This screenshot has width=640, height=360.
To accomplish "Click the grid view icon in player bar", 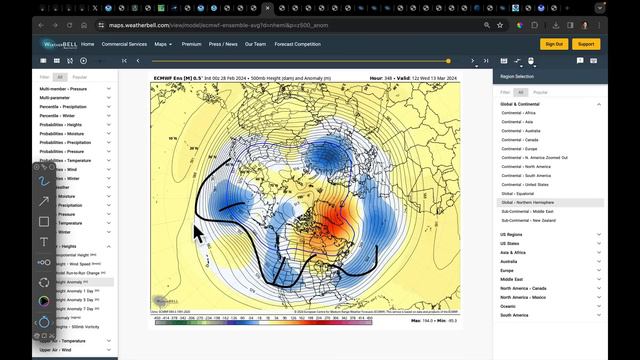I will [57, 61].
